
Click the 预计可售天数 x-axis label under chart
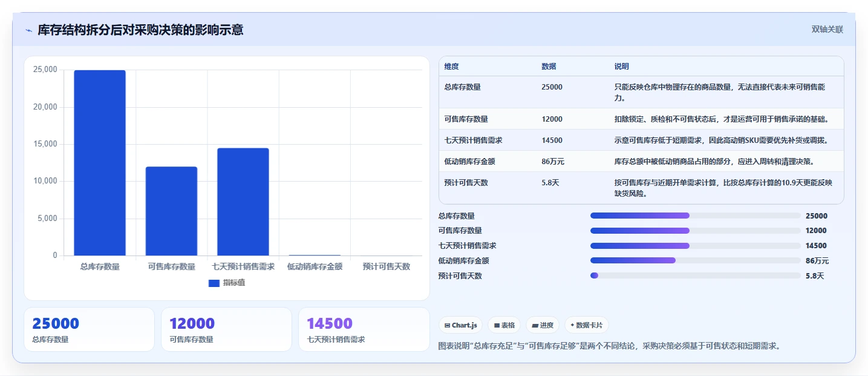(x=387, y=266)
